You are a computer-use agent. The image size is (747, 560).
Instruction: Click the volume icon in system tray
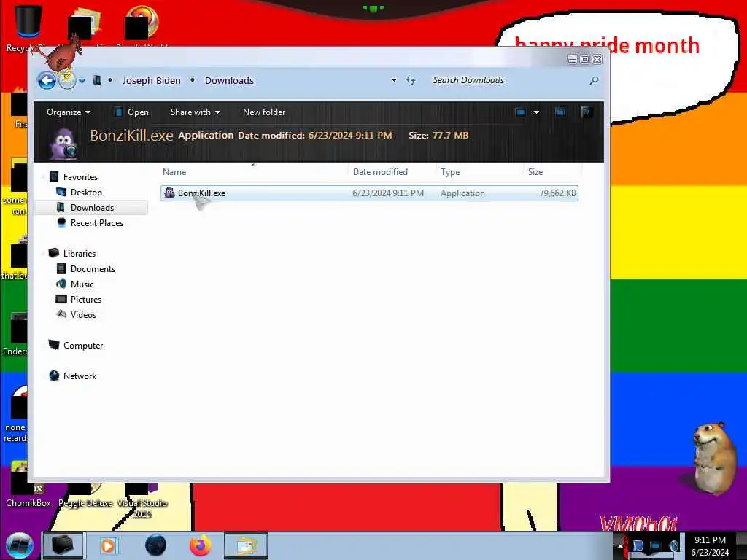tap(673, 545)
